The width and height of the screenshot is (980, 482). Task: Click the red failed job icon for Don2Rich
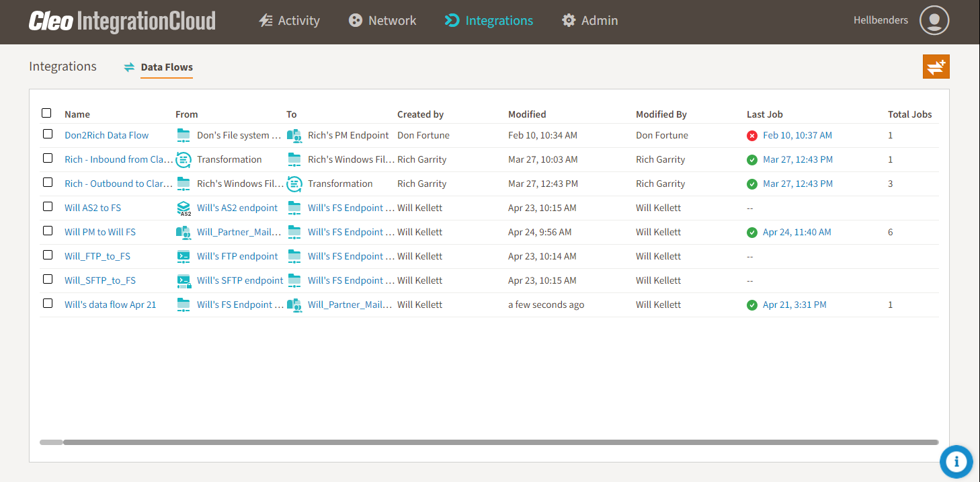tap(752, 135)
